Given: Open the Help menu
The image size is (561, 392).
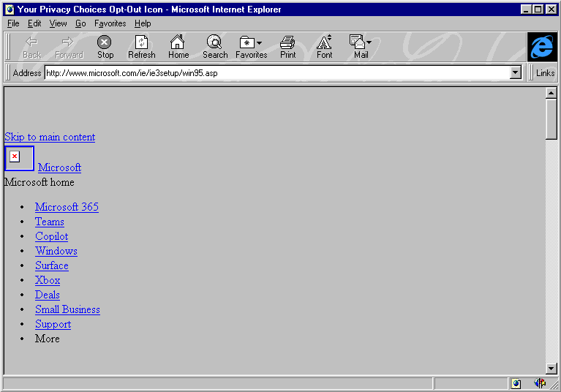Looking at the screenshot, I should [x=143, y=23].
